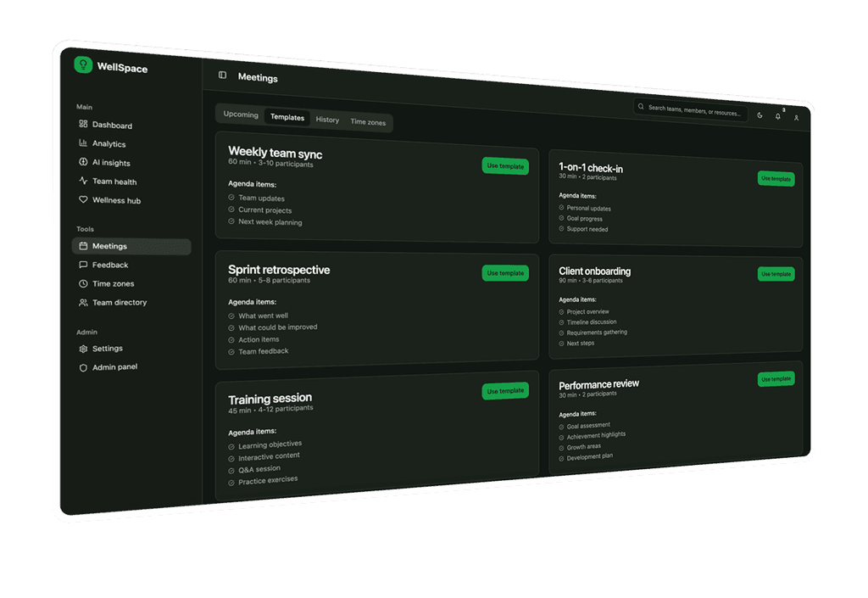Click the Wellness hub heart icon
The width and height of the screenshot is (868, 598).
(x=83, y=199)
